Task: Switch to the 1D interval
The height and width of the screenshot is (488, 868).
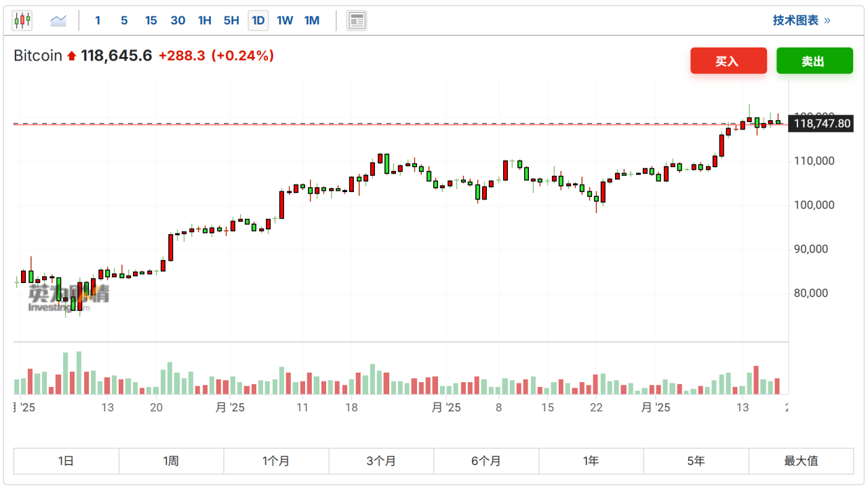Action: 258,20
